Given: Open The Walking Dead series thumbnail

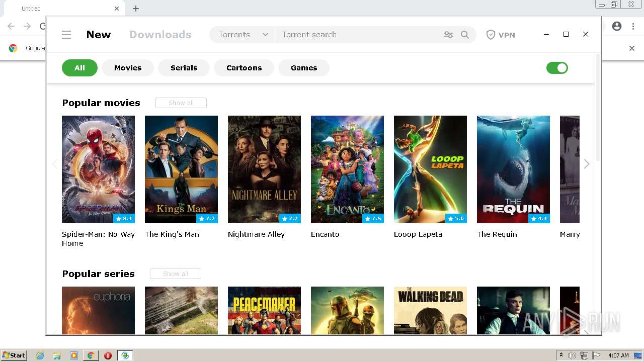Looking at the screenshot, I should coord(430,310).
